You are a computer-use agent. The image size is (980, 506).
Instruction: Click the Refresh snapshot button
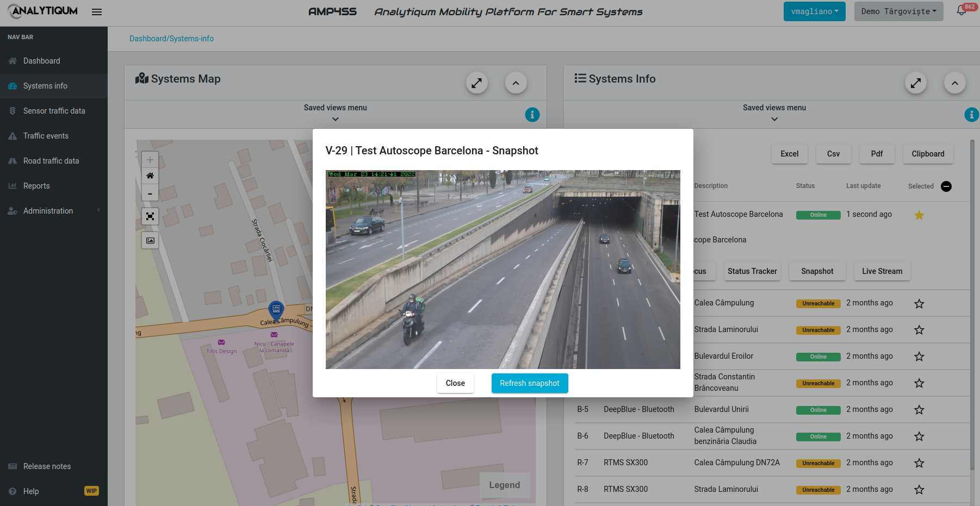coord(529,383)
